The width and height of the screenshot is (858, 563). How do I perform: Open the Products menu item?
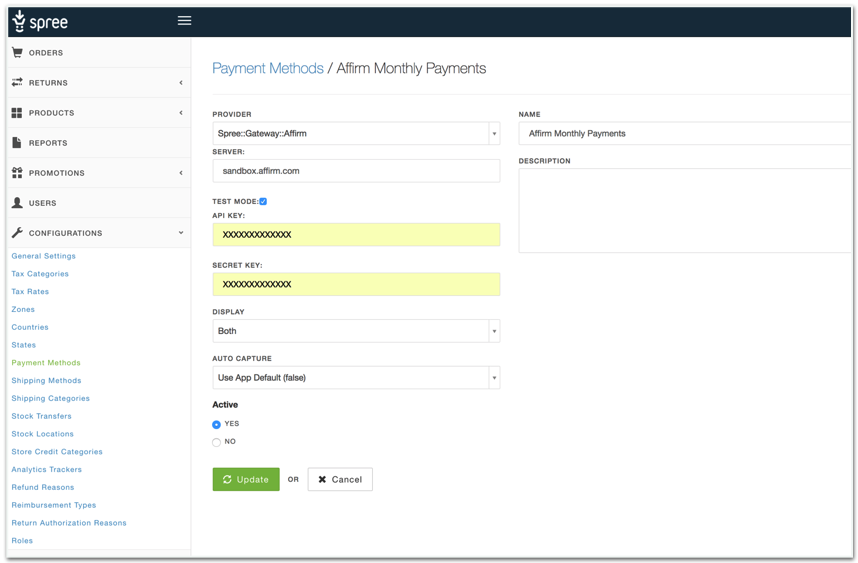tap(99, 113)
